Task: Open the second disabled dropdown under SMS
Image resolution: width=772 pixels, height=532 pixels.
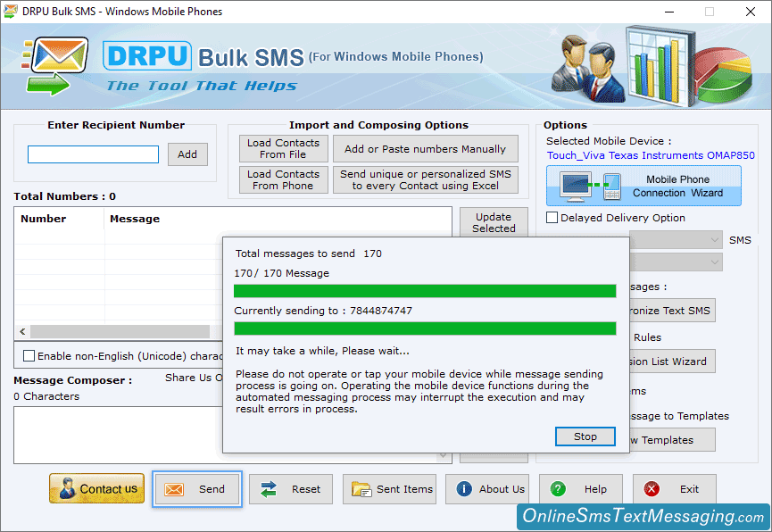Action: point(676,262)
